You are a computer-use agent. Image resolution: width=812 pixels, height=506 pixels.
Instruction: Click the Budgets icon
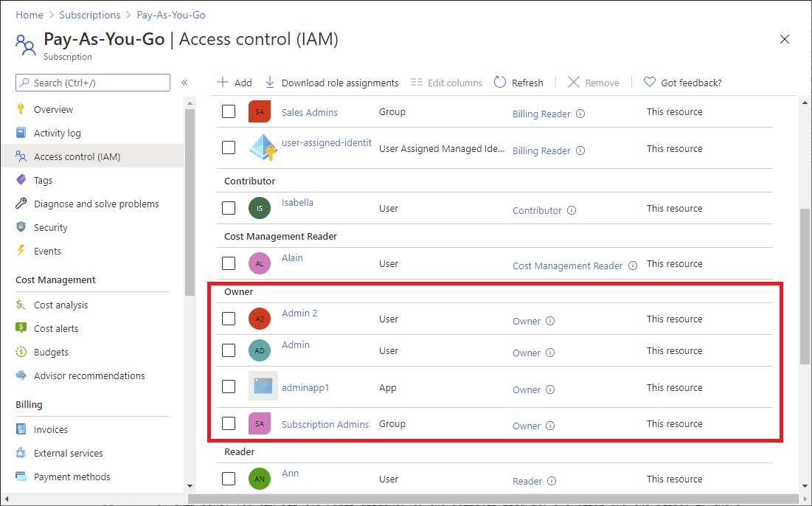(x=21, y=352)
